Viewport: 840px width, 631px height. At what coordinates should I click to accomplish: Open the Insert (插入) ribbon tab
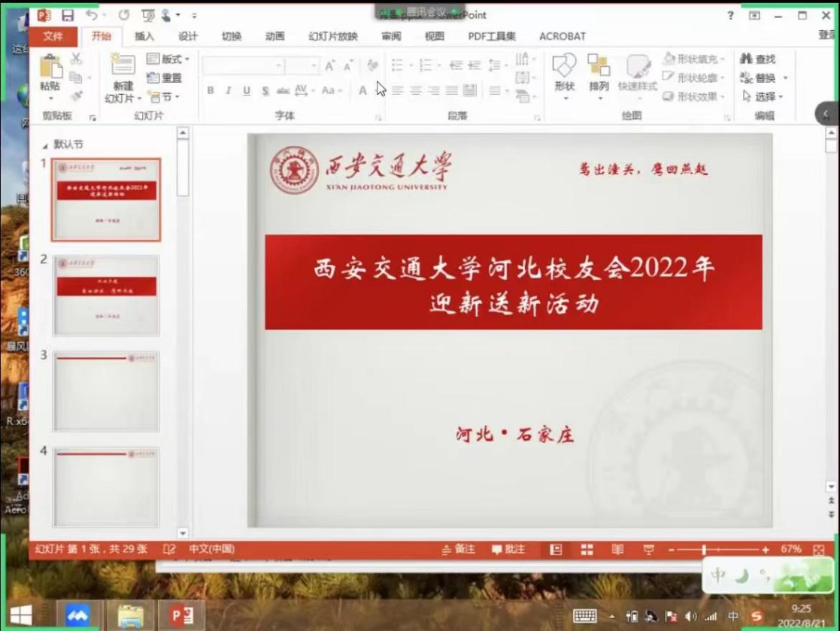click(x=144, y=36)
